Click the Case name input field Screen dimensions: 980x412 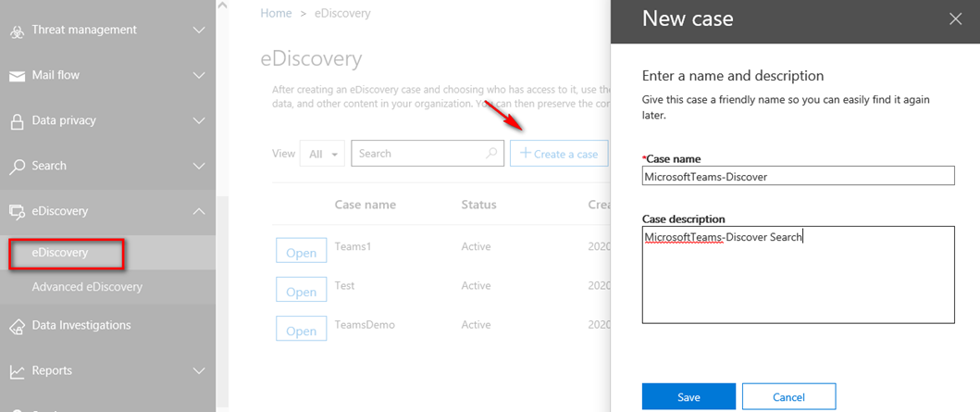[798, 176]
